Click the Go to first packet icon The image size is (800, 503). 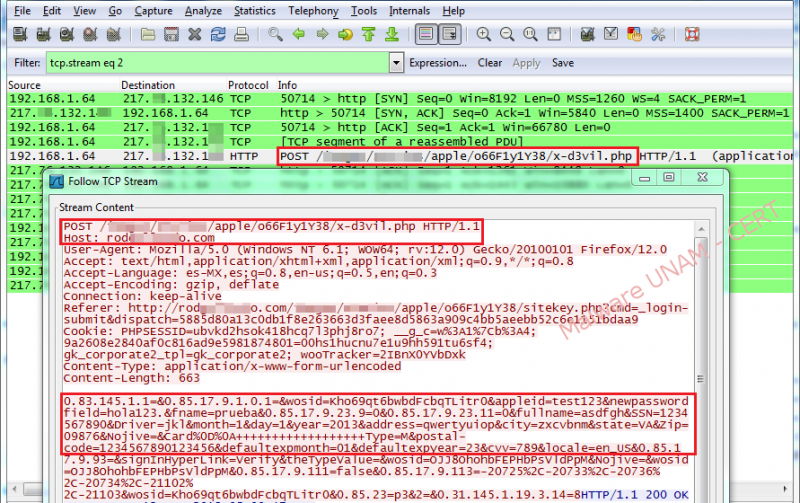coord(368,35)
